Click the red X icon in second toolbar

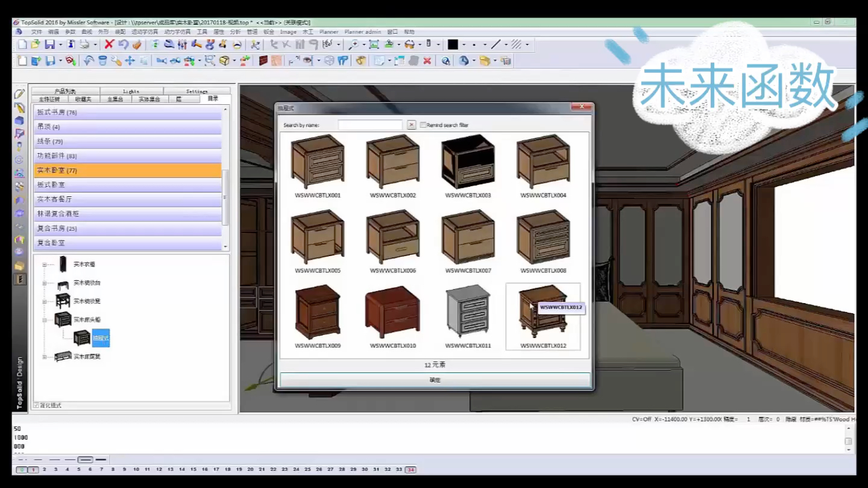[x=427, y=61]
